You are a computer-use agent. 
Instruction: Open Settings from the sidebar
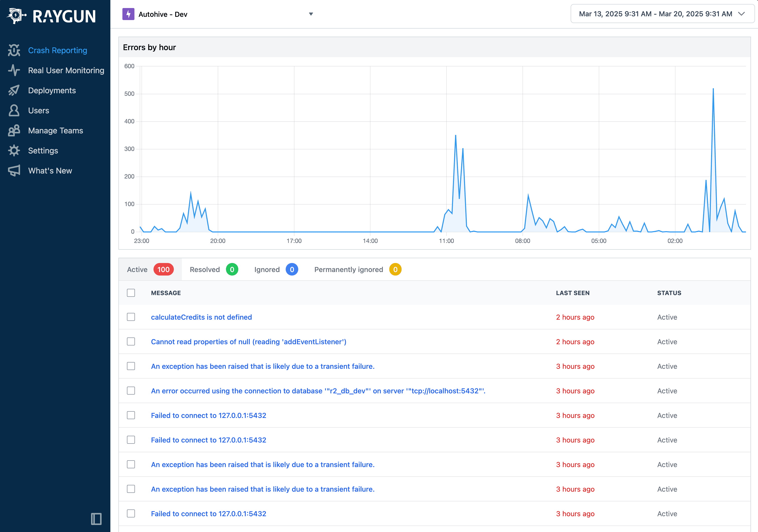(43, 150)
